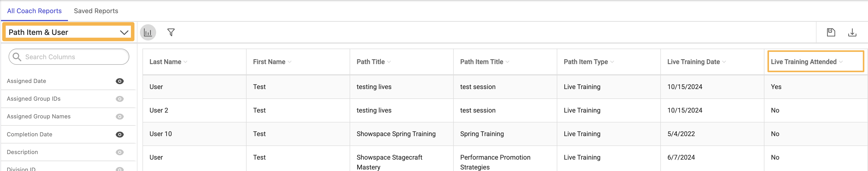Image resolution: width=868 pixels, height=171 pixels.
Task: Open the bar chart visualization icon
Action: tap(148, 32)
